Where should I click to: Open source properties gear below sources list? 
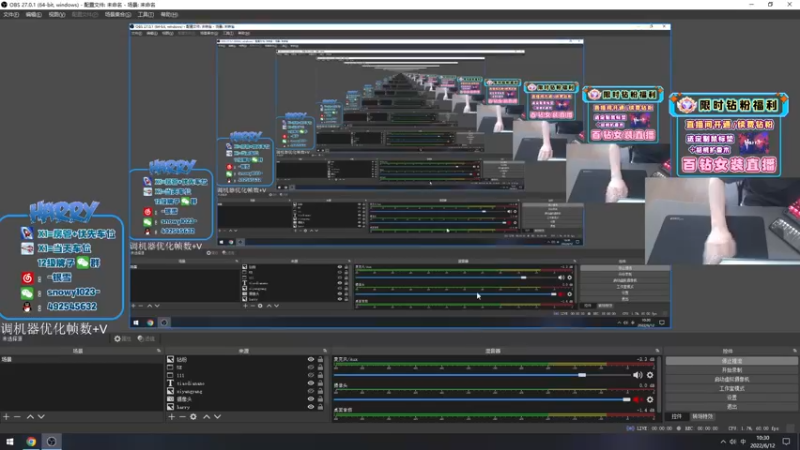(x=193, y=417)
